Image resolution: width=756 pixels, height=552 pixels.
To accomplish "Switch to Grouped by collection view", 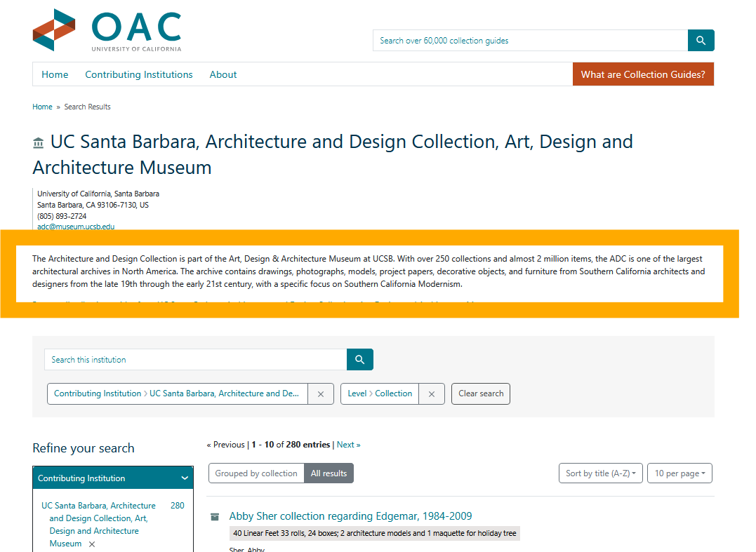I will tap(256, 473).
